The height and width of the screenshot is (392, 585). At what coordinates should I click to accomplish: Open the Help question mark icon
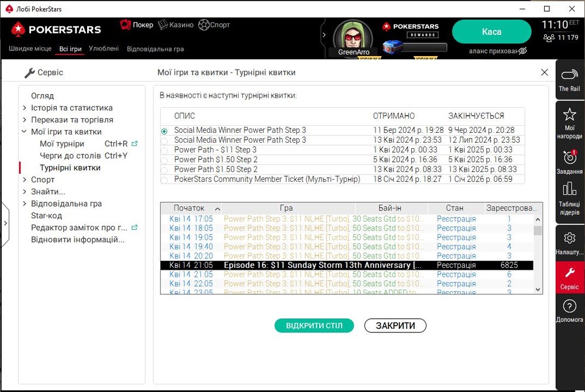click(569, 306)
